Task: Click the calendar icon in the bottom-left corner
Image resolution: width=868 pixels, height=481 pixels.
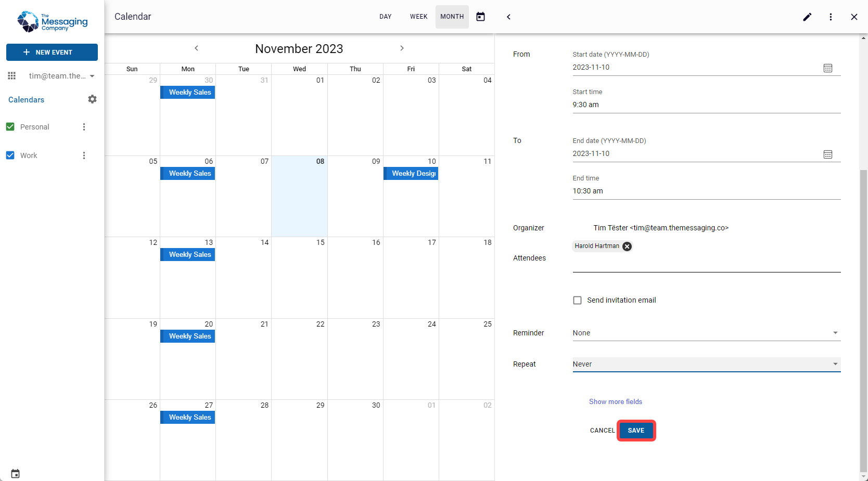Action: 15,473
